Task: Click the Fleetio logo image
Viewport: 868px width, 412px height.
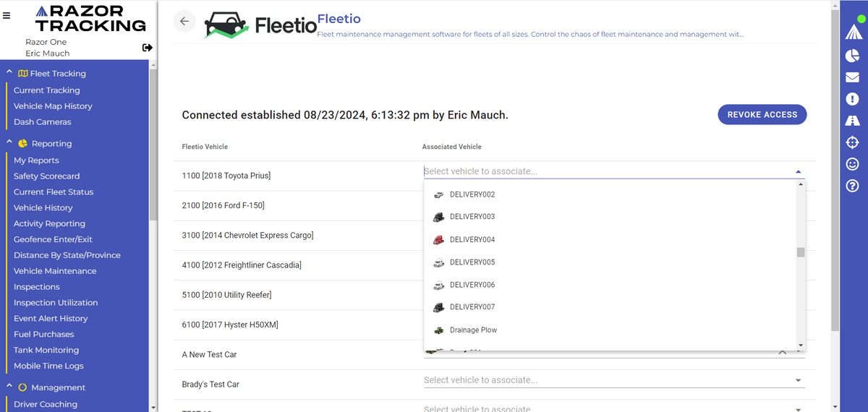Action: click(x=260, y=24)
